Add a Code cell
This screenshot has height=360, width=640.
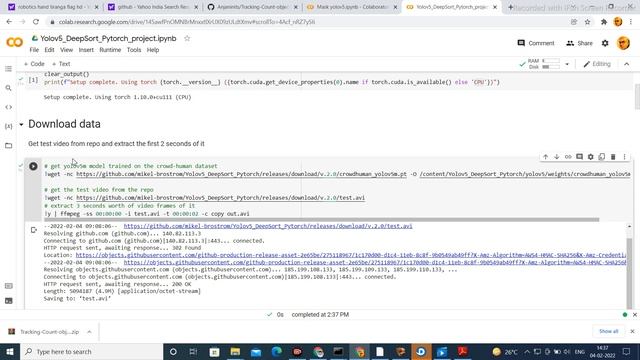pos(34,64)
